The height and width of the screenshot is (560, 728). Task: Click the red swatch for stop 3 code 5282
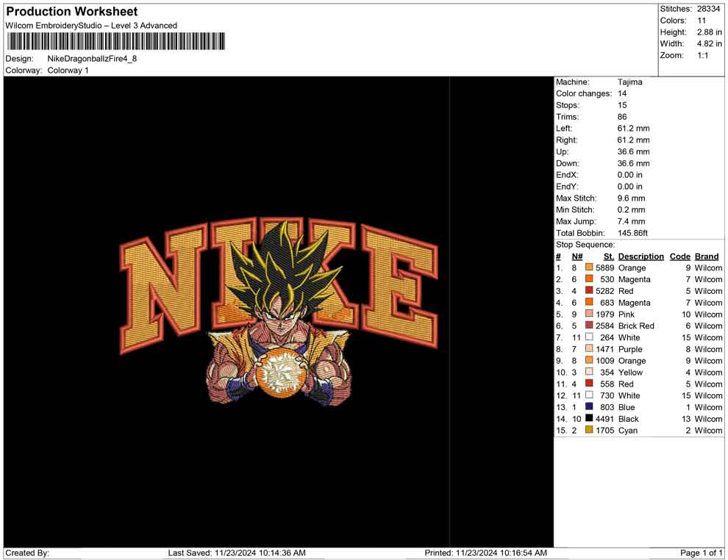click(589, 290)
